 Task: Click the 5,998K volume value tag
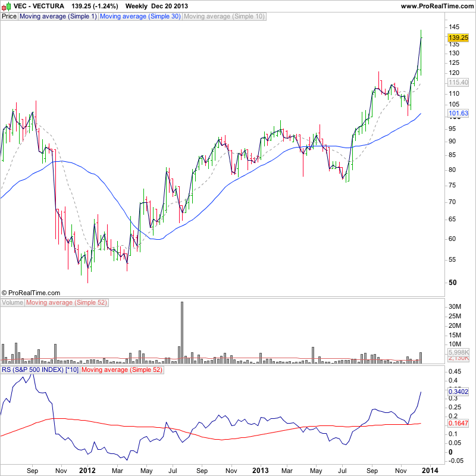coord(458,352)
